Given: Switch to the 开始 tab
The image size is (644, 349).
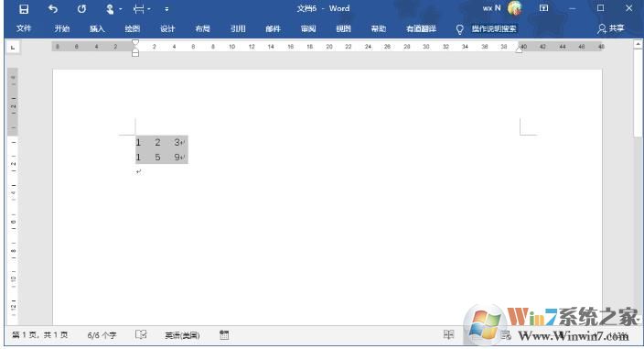Looking at the screenshot, I should [62, 28].
